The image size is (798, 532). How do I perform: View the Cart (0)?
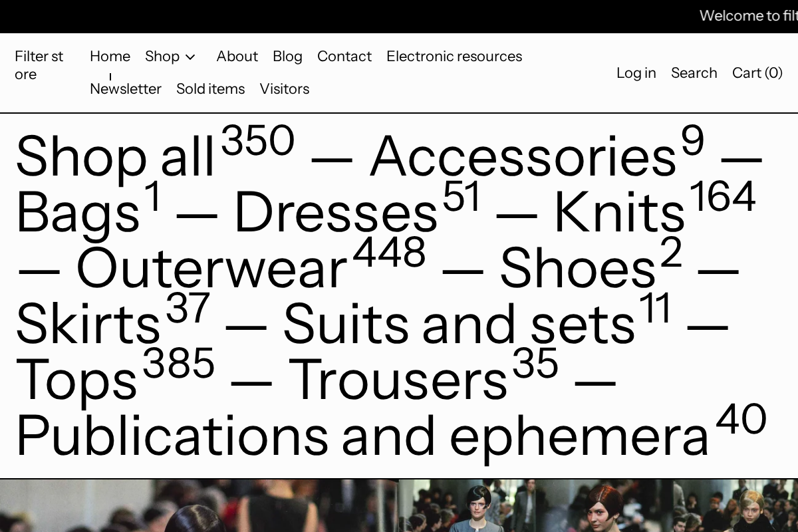757,73
